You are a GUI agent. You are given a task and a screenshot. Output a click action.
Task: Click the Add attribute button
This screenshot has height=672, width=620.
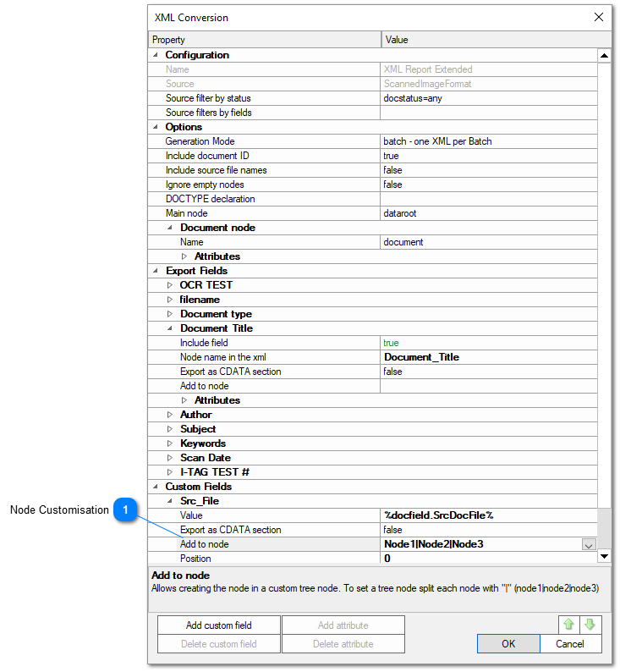click(x=343, y=625)
